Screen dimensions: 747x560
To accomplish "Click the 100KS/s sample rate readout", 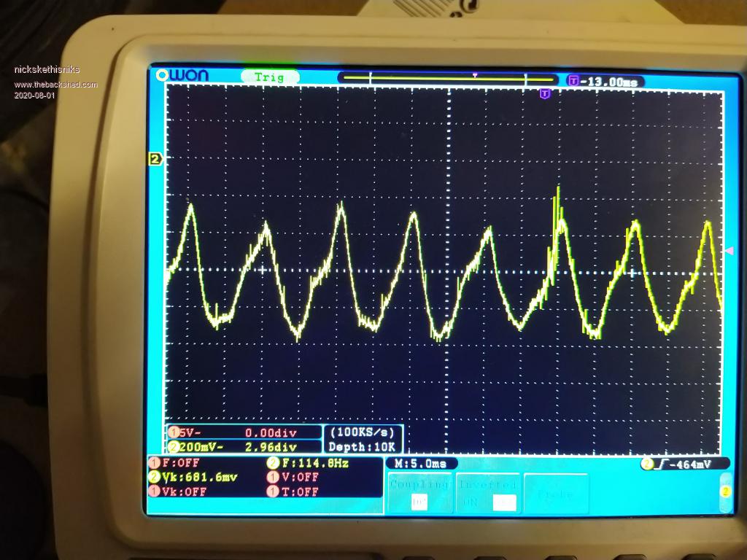I will coord(362,432).
